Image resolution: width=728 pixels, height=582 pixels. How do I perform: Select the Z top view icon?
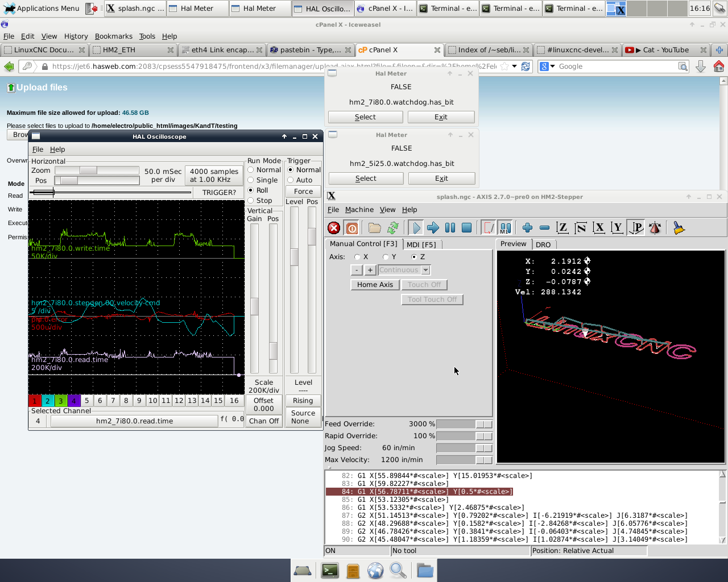pos(562,228)
